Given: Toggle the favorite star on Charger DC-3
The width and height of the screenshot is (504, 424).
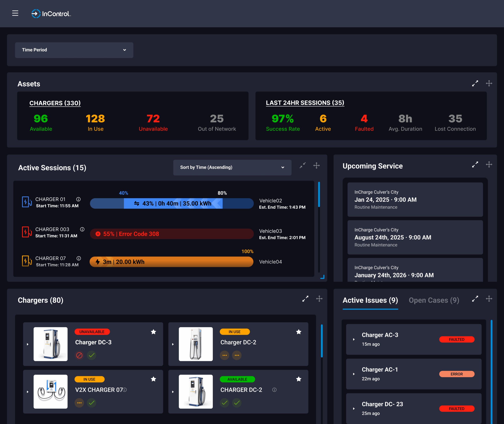Looking at the screenshot, I should click(154, 332).
